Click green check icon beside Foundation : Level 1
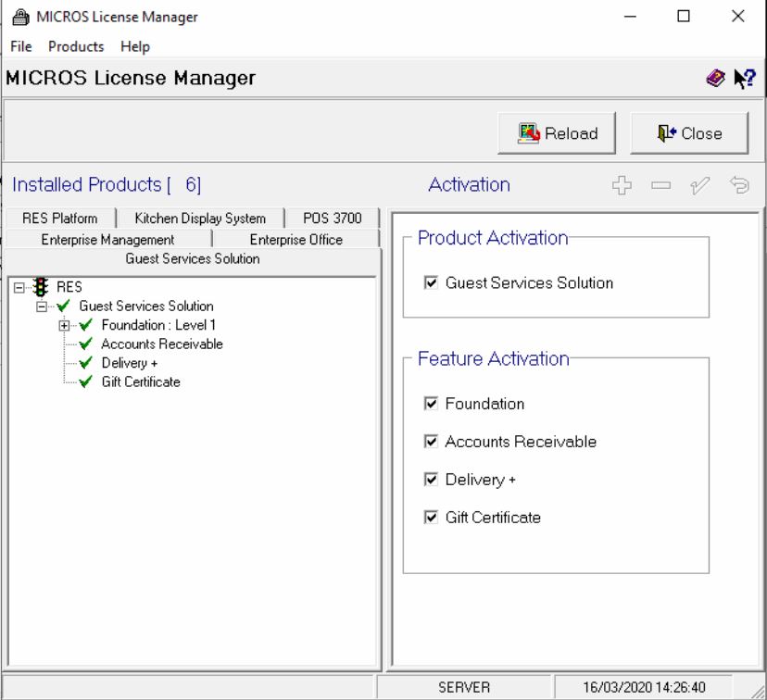 coord(85,325)
